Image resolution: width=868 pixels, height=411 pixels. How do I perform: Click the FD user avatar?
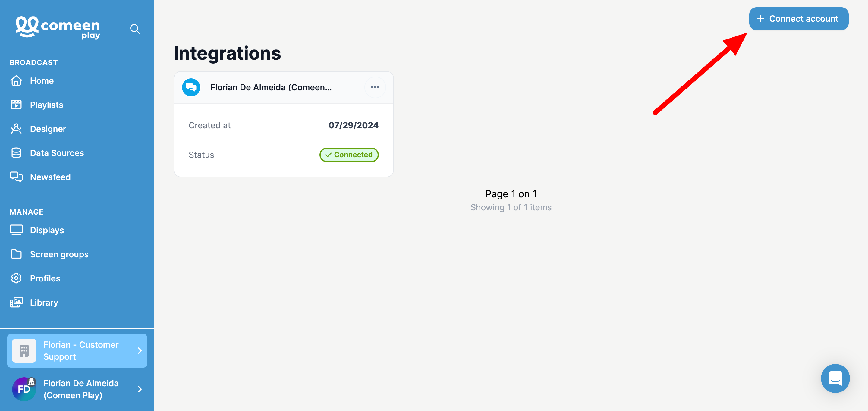(24, 389)
